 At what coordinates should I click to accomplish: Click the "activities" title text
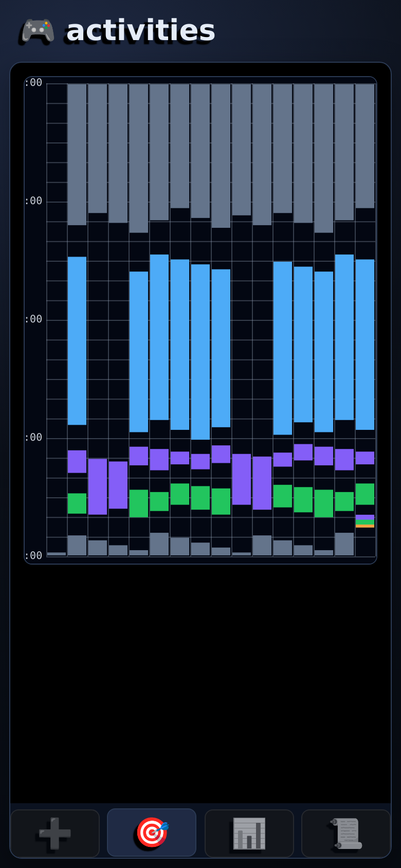[x=141, y=30]
